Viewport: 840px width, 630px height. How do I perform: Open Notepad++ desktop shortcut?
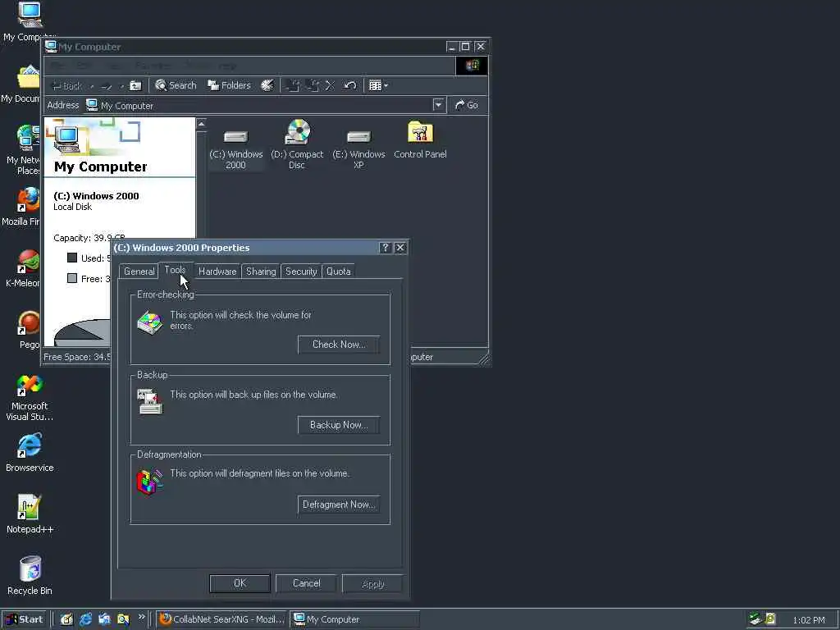point(30,515)
